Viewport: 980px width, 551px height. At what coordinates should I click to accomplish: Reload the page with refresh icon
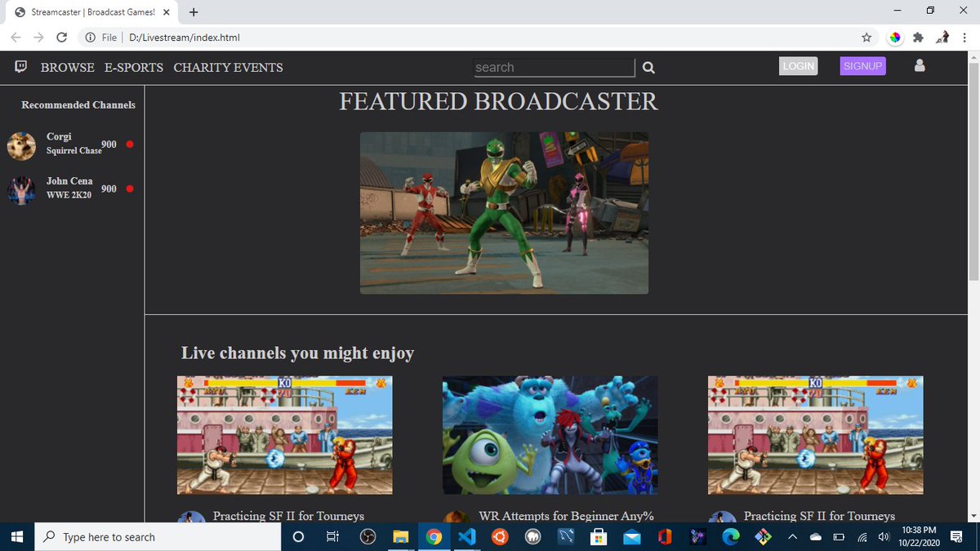pyautogui.click(x=62, y=38)
